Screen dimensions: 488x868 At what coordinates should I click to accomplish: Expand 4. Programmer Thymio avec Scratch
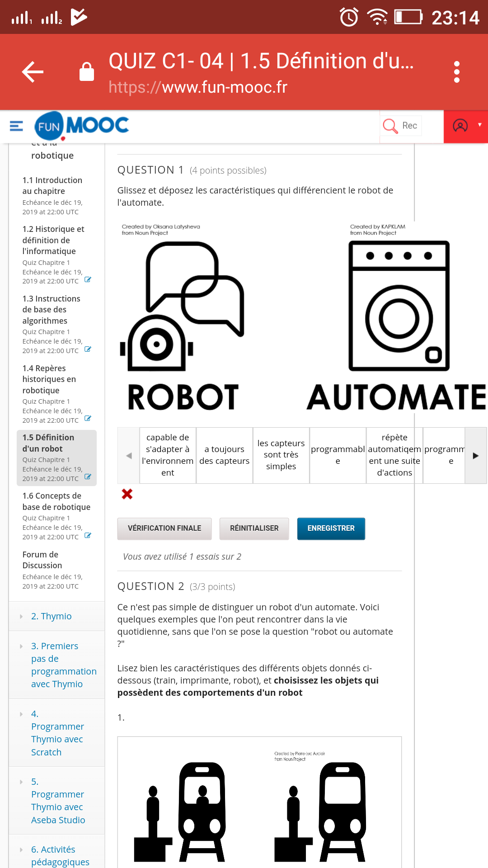(x=57, y=733)
